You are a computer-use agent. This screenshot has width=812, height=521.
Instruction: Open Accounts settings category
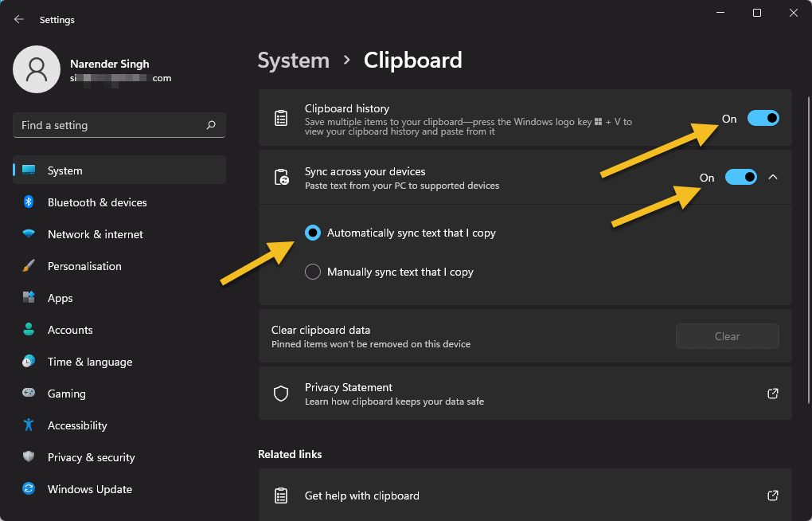pos(119,330)
